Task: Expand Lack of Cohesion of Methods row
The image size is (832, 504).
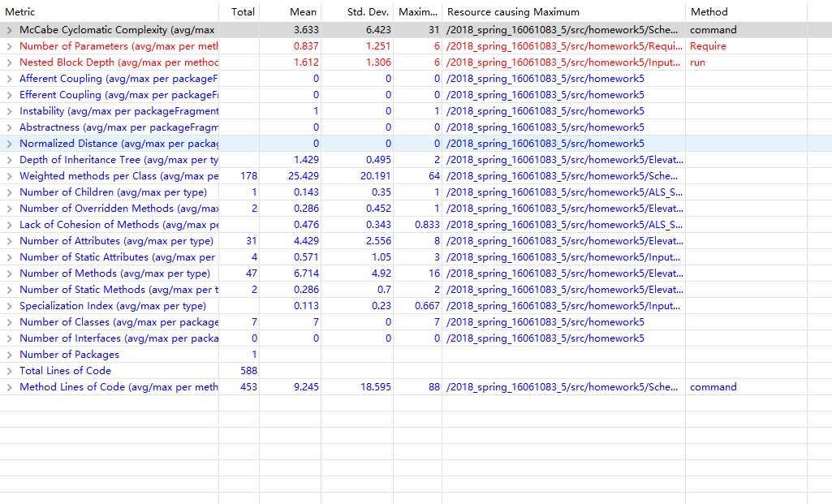Action: (x=10, y=225)
